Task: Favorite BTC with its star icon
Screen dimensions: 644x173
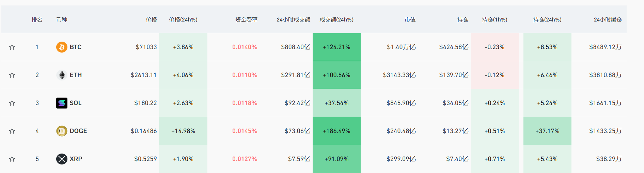Action: [12, 47]
